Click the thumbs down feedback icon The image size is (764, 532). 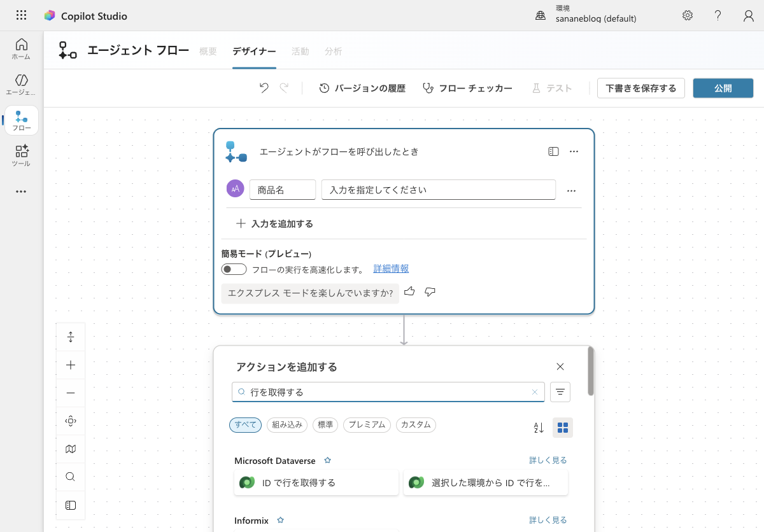point(430,292)
